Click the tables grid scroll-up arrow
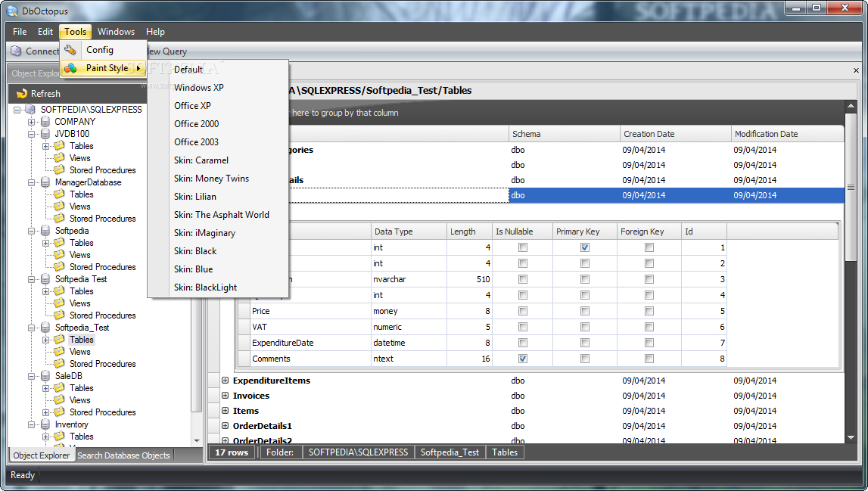 click(851, 106)
